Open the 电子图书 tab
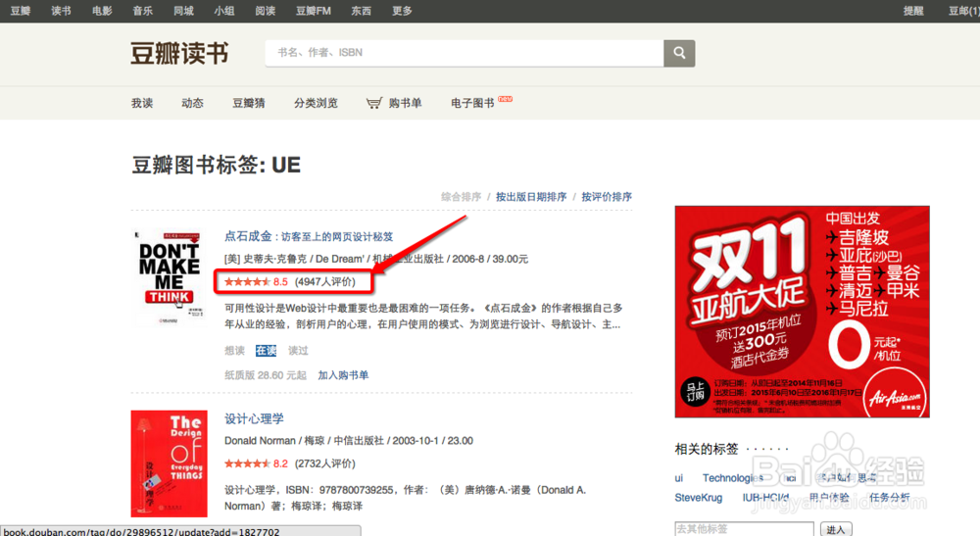980x536 pixels. pyautogui.click(x=472, y=103)
